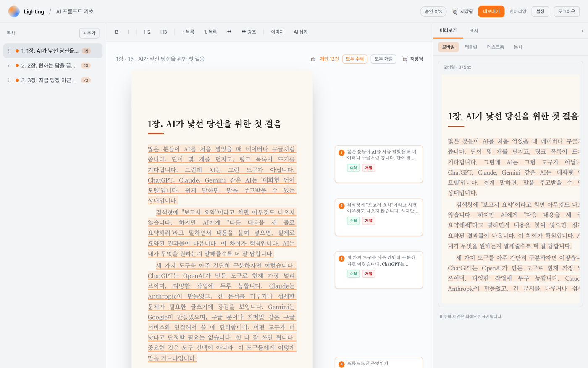Click the number 1 badge on suggestion card
The width and height of the screenshot is (588, 368).
pos(341,153)
